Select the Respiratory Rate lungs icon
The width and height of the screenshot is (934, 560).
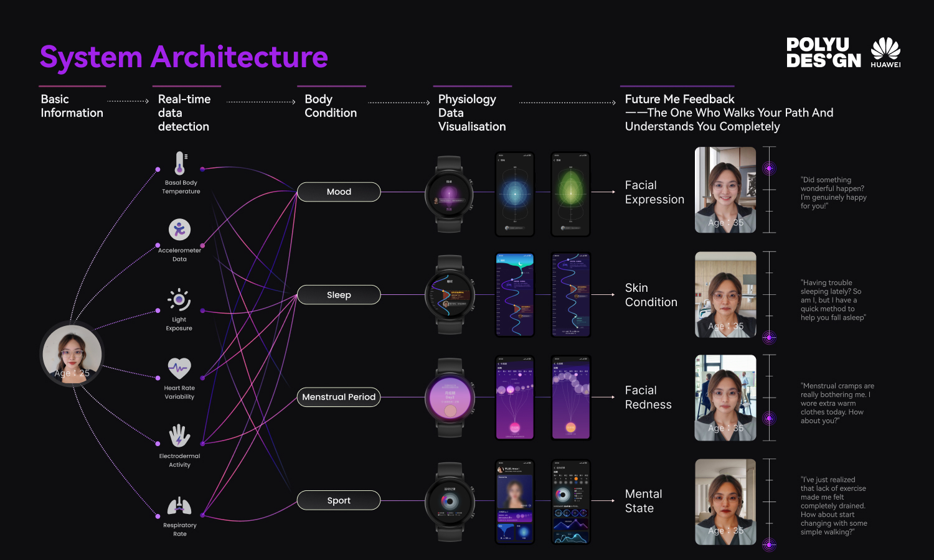point(179,506)
